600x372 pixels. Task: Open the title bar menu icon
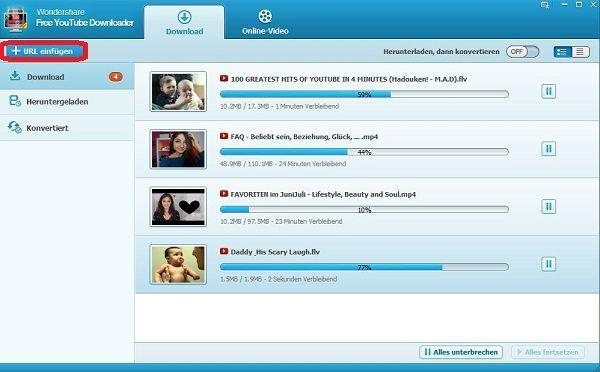(545, 5)
